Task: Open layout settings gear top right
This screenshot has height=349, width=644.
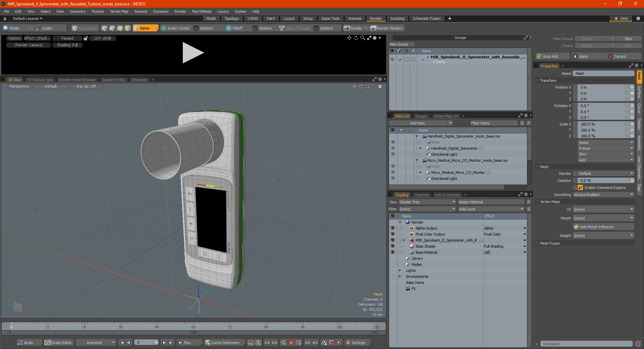Action: click(638, 18)
